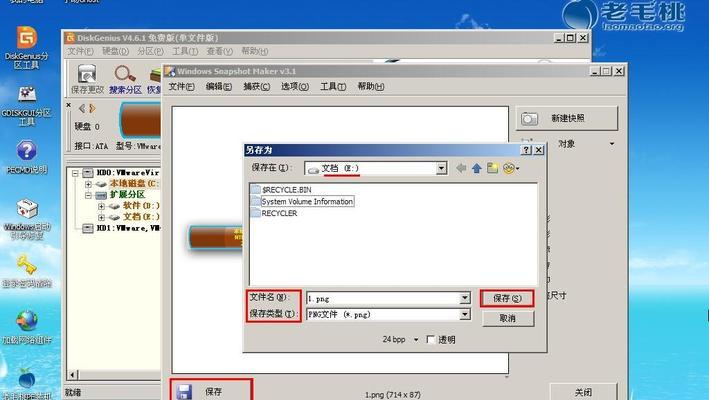Click Save (S) button in dialog
The height and width of the screenshot is (400, 709).
point(507,298)
